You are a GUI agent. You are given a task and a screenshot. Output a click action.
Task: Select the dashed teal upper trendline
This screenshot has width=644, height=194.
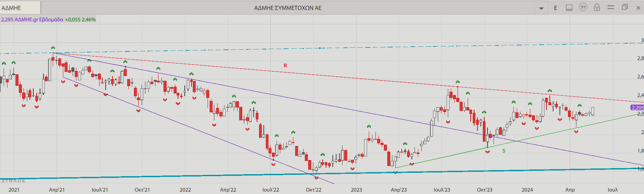pos(320,48)
